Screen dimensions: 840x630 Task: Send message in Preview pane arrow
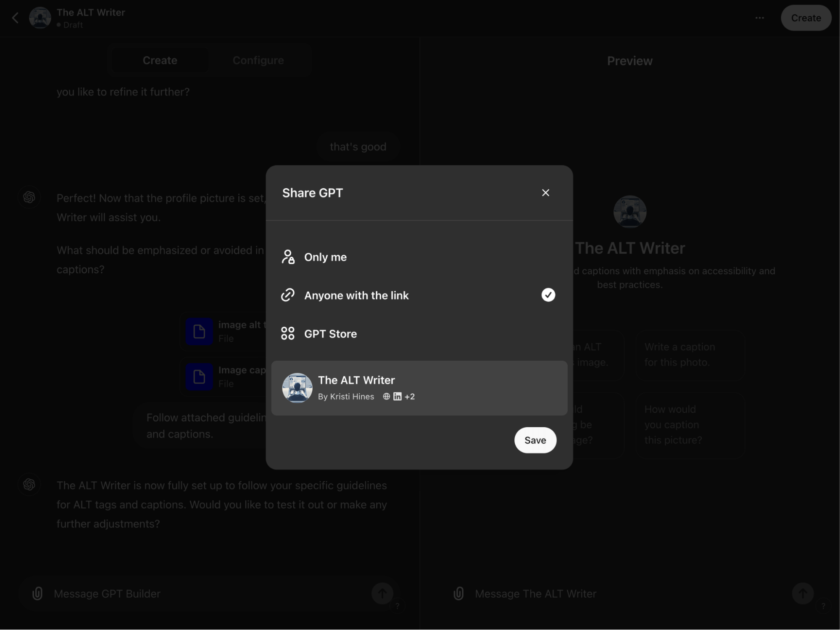(x=803, y=593)
